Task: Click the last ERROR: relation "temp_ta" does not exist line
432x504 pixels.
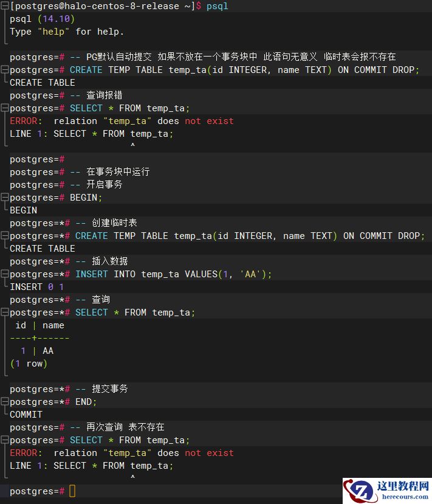Action: coord(122,452)
